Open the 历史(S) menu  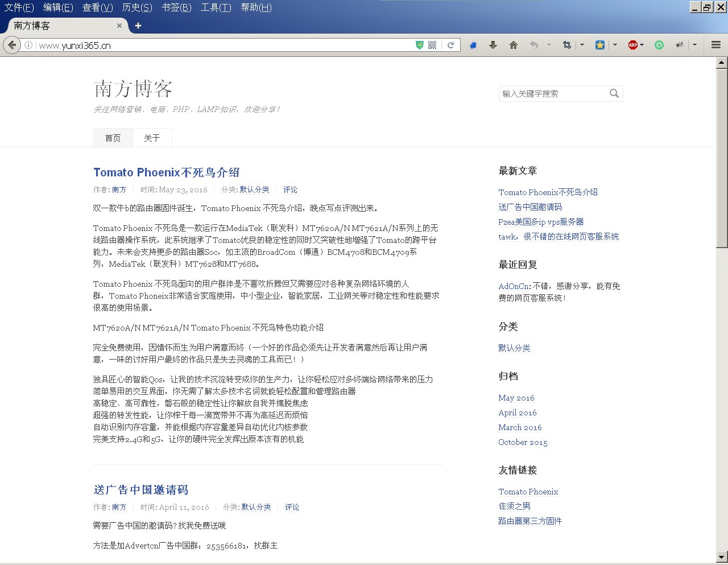coord(137,7)
